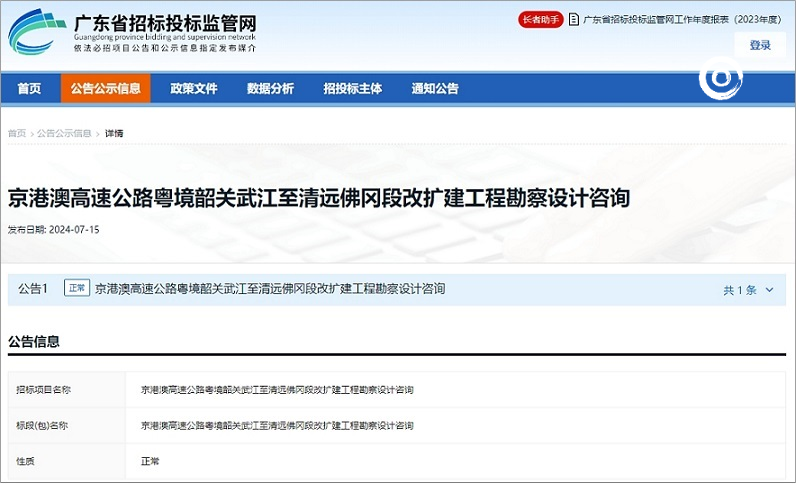Click the document icon beside annual report
This screenshot has height=484, width=796.
(x=573, y=19)
